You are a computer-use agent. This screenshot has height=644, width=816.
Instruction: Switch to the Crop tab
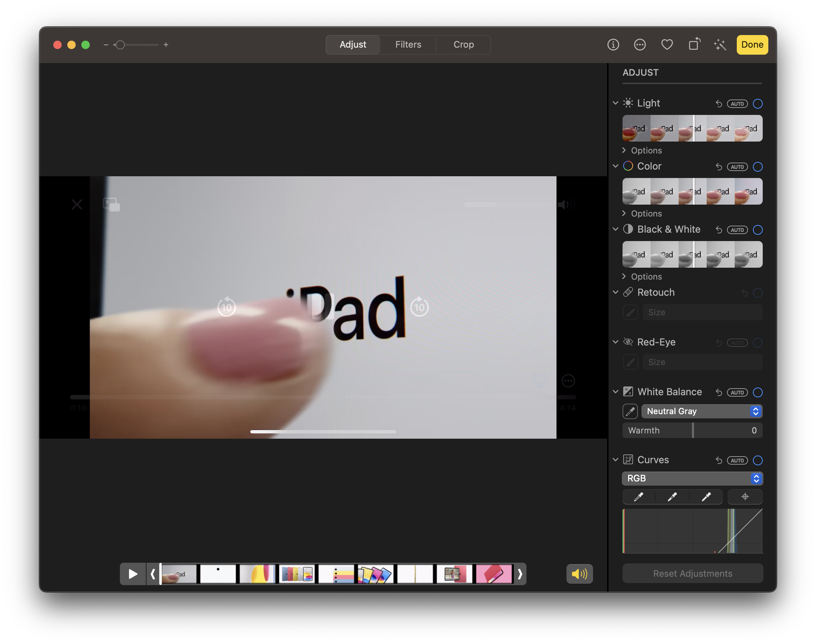[463, 45]
